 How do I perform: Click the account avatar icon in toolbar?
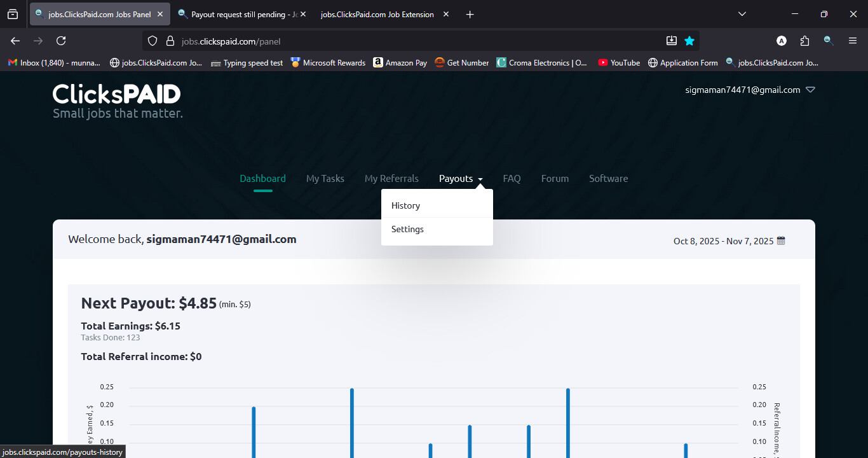pos(782,41)
